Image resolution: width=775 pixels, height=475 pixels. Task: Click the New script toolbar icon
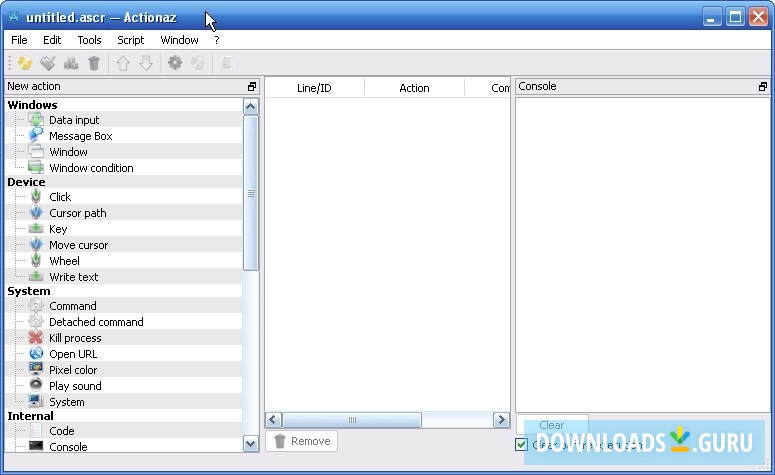(25, 63)
